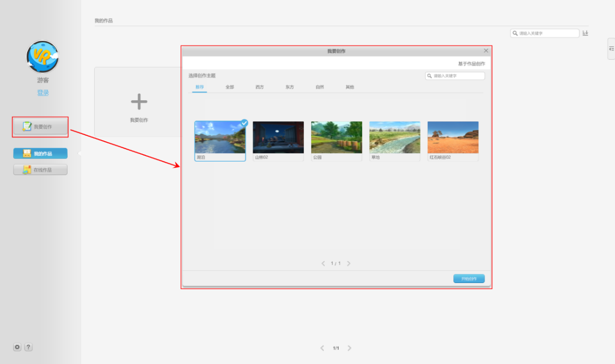Click 基于作品创作 link in dialog
615x364 pixels.
[x=472, y=64]
